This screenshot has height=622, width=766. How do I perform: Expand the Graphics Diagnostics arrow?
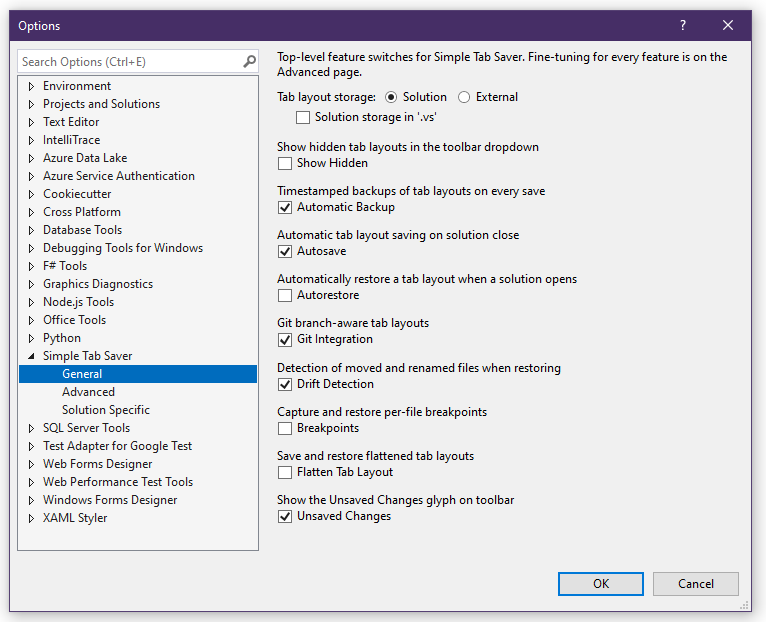[31, 284]
